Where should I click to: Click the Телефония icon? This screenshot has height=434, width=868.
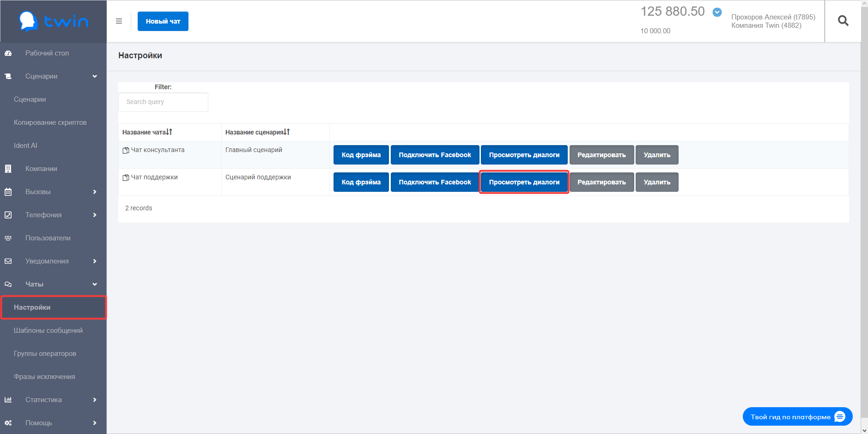(8, 215)
